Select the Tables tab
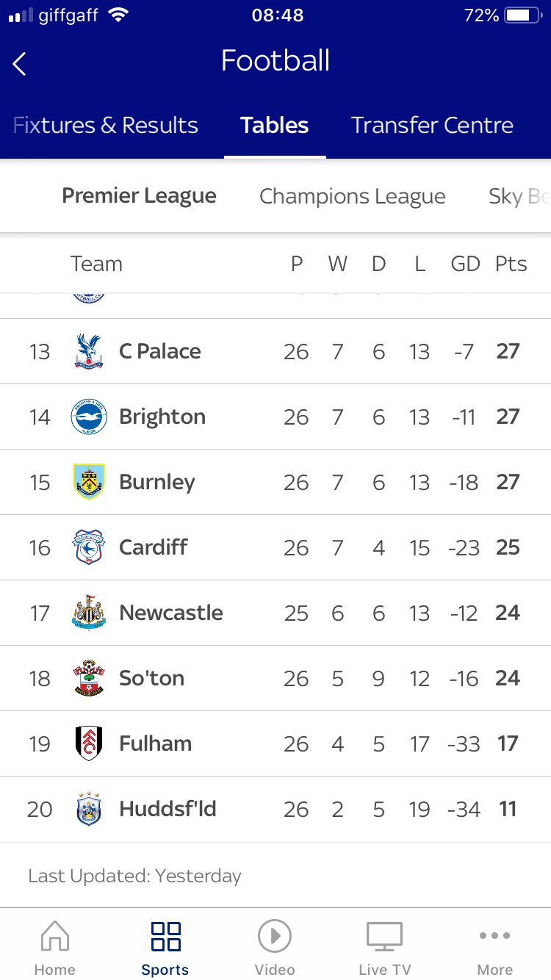Image resolution: width=551 pixels, height=980 pixels. pos(275,126)
